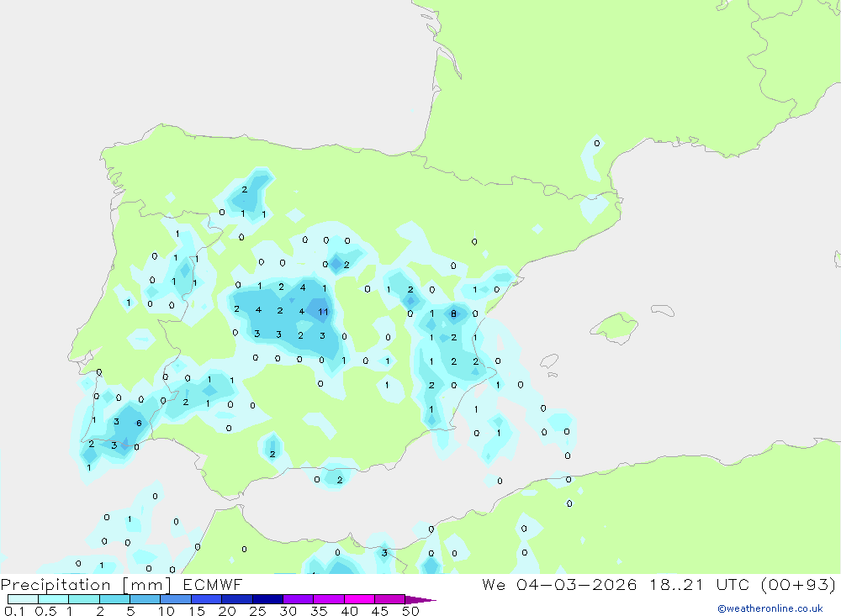This screenshot has width=841, height=616.
Task: Pick the legend swatch between 45 and 50
Action: [390, 599]
